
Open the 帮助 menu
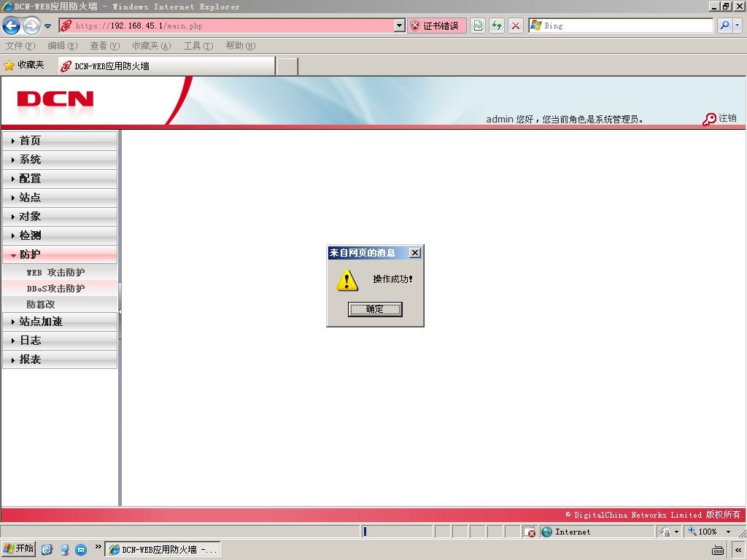click(x=241, y=46)
